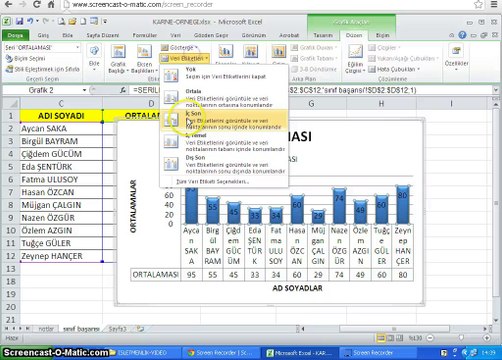This screenshot has width=502, height=360.
Task: Undo the last action in Excel
Action: click(x=30, y=22)
